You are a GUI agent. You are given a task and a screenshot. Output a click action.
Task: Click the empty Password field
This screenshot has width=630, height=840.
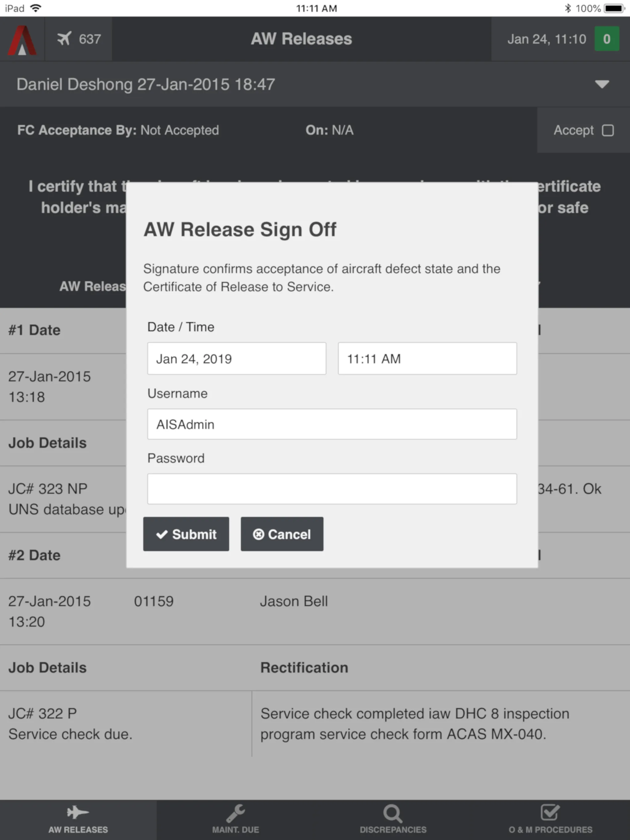[x=332, y=489]
